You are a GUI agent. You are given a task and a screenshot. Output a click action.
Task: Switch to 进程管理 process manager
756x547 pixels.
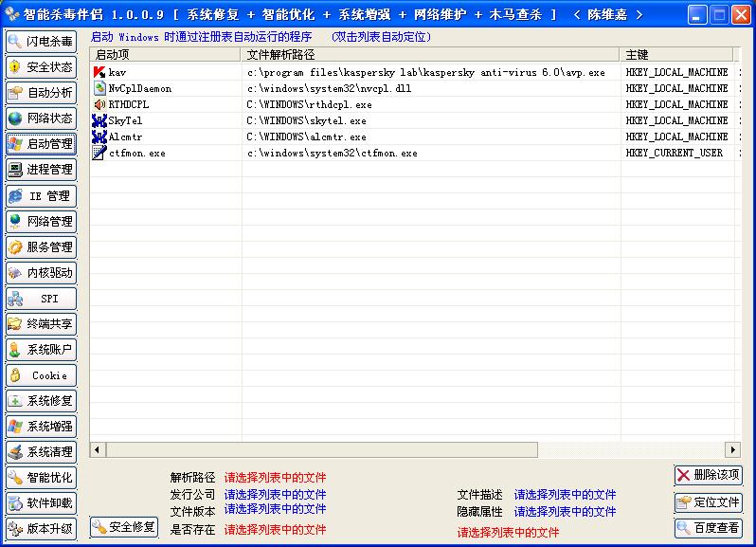click(41, 170)
